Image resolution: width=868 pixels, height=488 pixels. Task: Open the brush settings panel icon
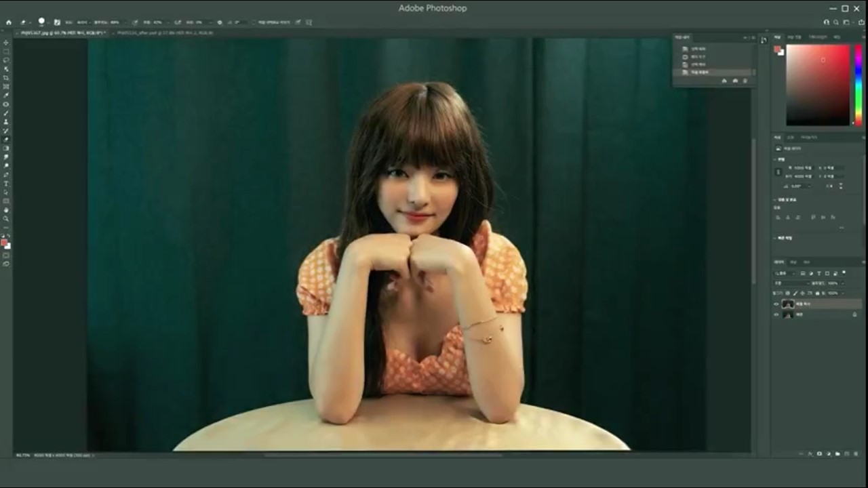click(57, 22)
